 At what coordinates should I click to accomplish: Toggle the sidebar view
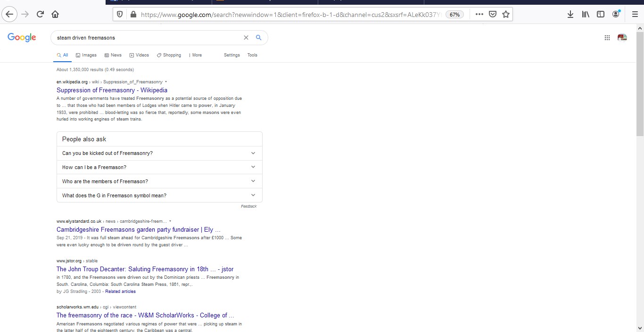click(x=601, y=14)
